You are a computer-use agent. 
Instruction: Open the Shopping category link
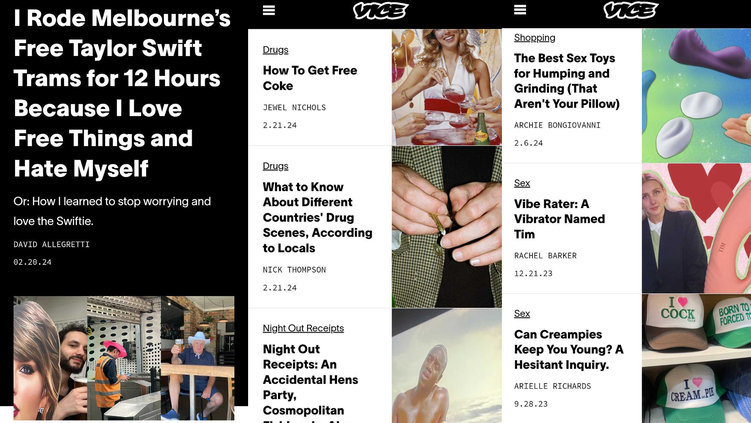(x=535, y=38)
